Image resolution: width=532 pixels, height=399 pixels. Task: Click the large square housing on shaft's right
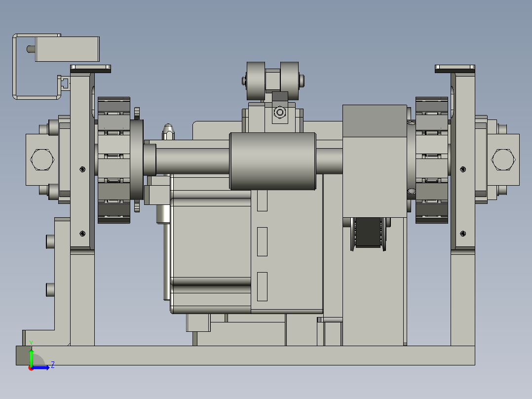point(375,161)
